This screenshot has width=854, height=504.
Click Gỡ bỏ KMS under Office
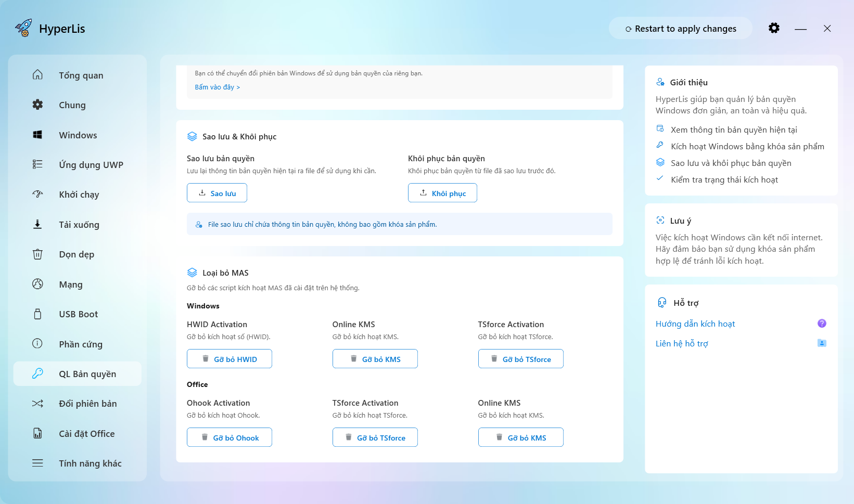coord(520,437)
